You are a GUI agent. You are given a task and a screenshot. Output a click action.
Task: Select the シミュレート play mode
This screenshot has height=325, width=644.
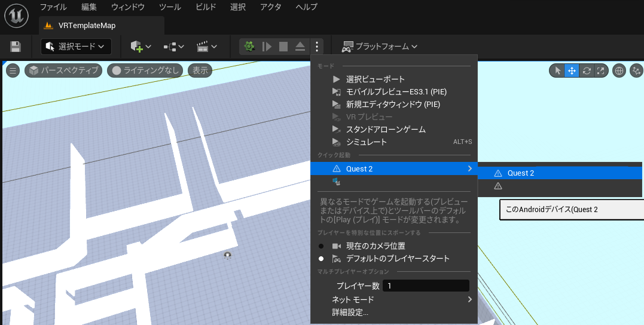tap(394, 142)
